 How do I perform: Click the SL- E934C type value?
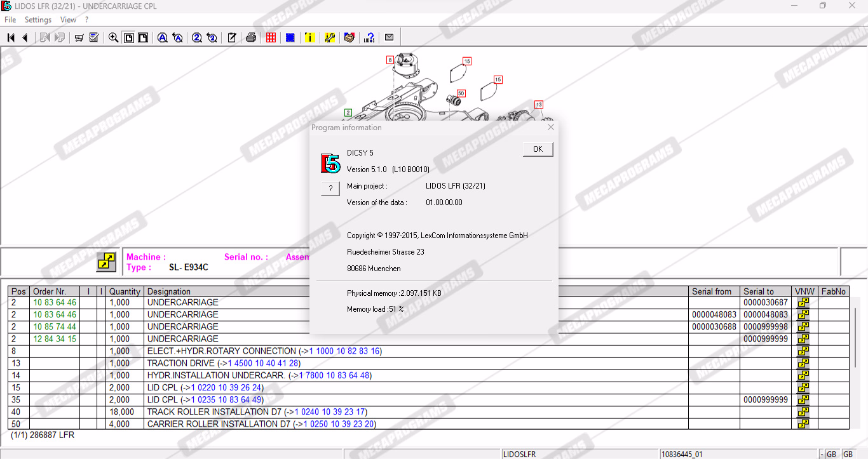tap(188, 267)
